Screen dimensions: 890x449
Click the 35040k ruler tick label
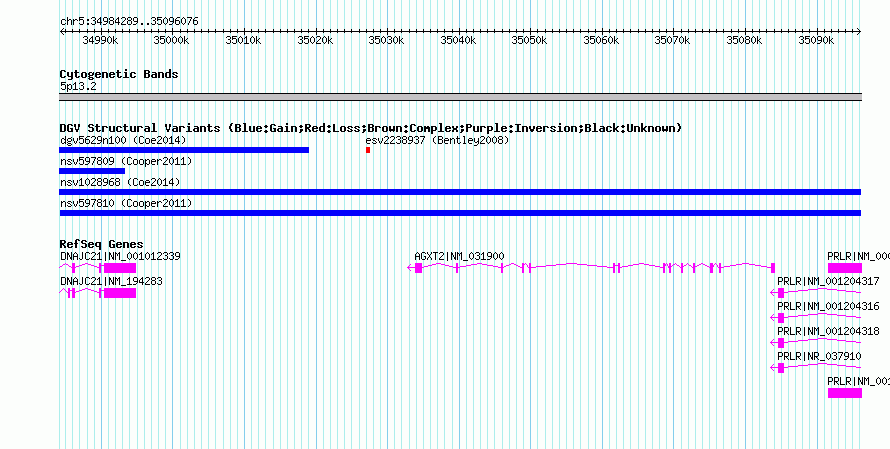(457, 40)
